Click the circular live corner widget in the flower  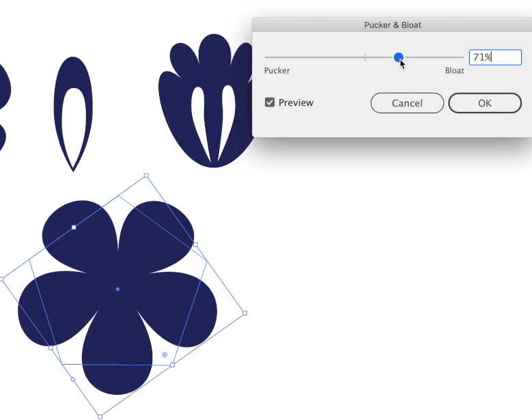[165, 355]
